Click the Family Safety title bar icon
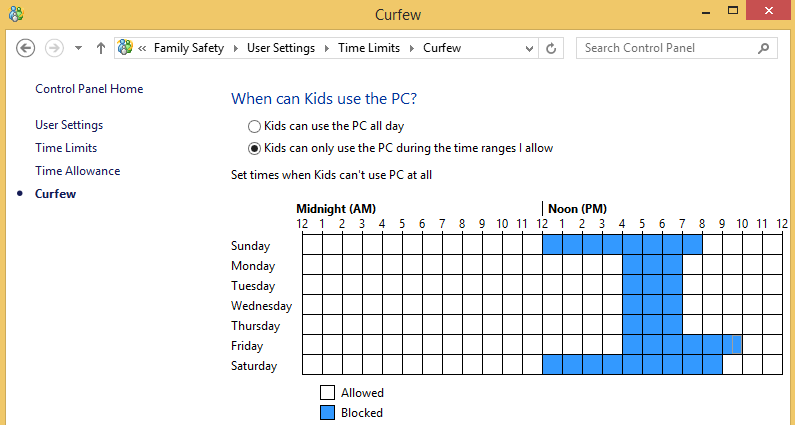 (16, 14)
